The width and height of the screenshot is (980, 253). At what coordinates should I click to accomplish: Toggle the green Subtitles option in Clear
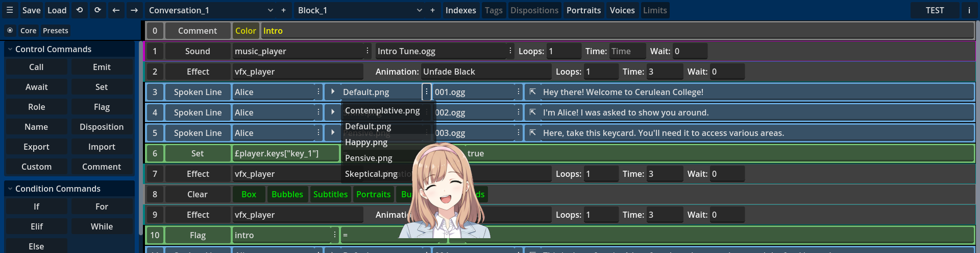(330, 194)
